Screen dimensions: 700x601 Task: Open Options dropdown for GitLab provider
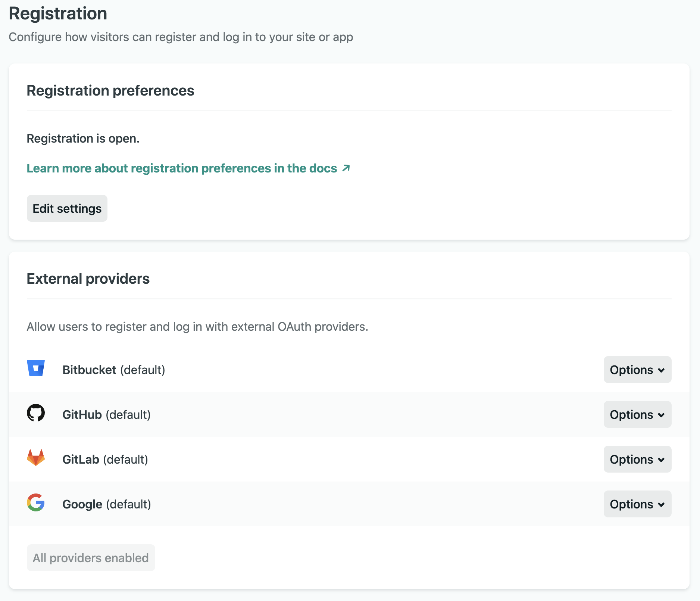(637, 459)
